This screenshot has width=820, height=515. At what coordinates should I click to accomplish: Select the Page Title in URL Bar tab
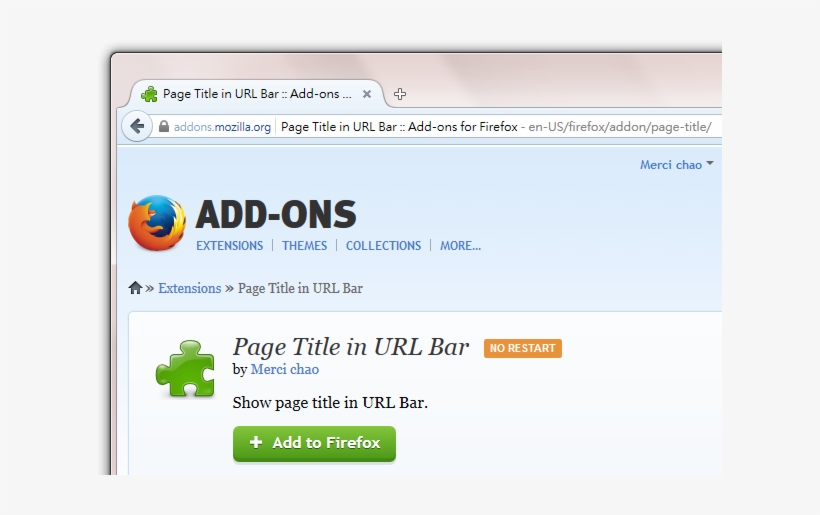click(256, 94)
